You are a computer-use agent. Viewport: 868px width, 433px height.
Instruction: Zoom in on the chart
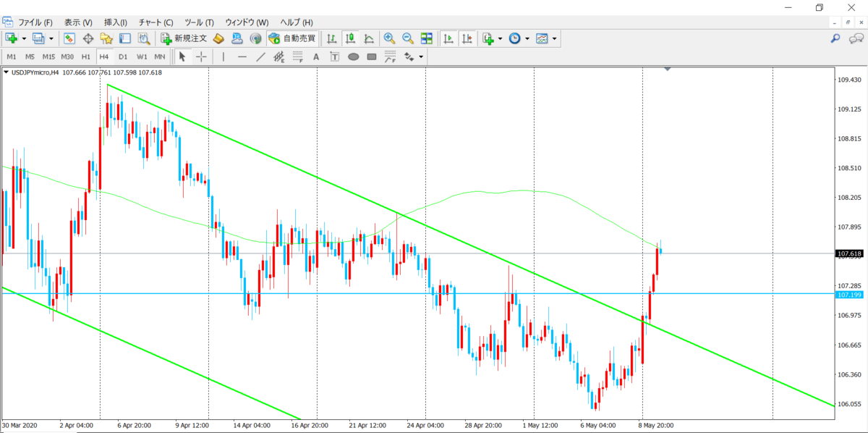389,38
